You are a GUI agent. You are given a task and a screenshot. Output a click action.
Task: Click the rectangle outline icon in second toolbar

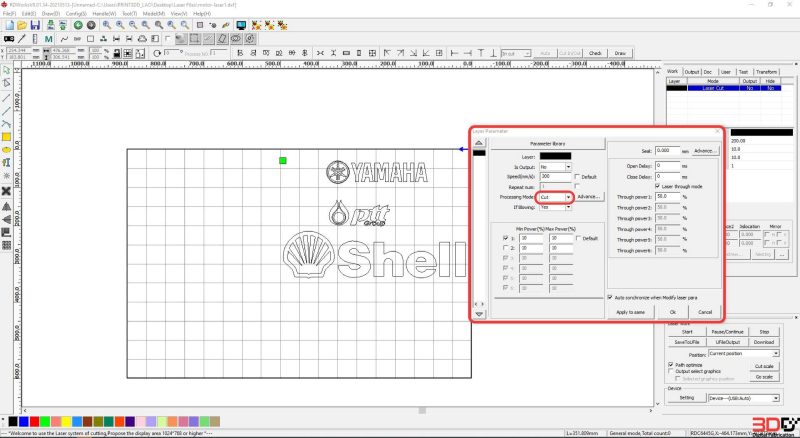click(90, 39)
